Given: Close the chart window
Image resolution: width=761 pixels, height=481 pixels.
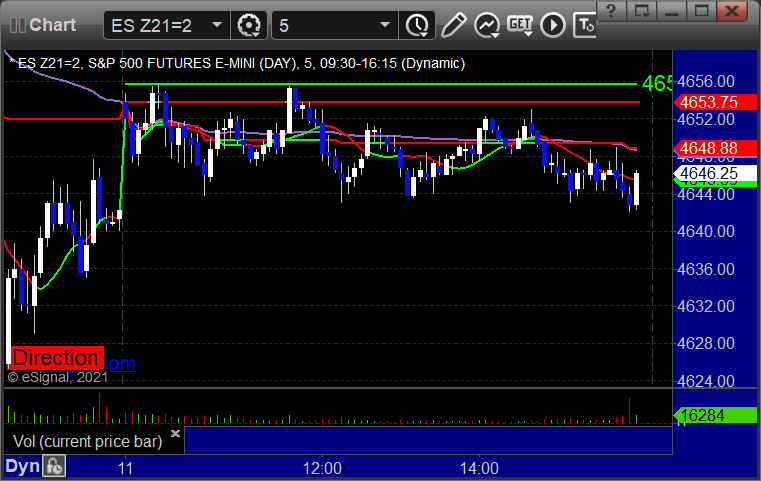Looking at the screenshot, I should coord(731,11).
